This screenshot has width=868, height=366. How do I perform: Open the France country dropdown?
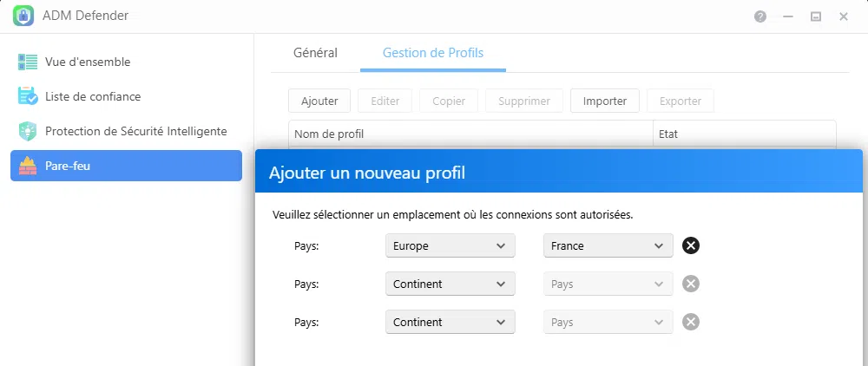[x=608, y=245]
